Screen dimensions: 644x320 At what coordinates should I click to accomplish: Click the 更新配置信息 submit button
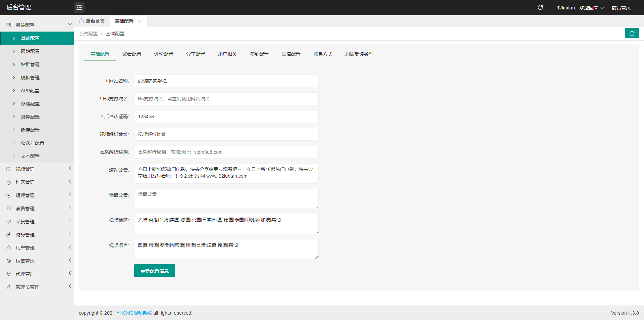(154, 271)
